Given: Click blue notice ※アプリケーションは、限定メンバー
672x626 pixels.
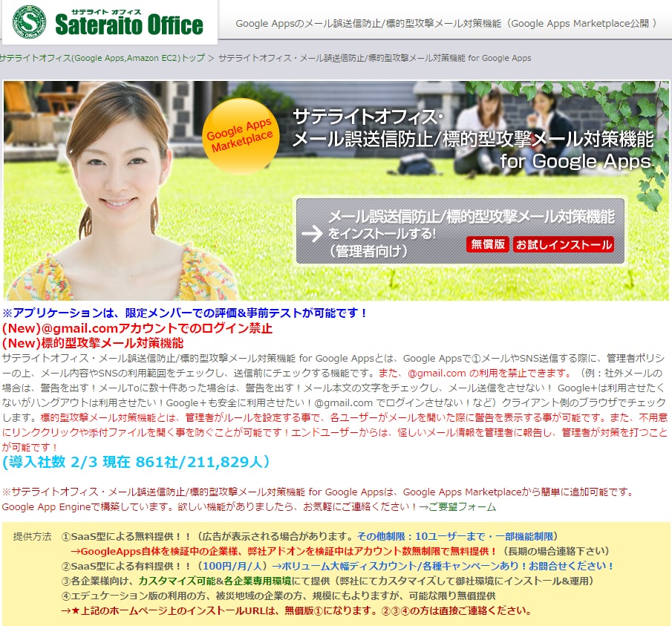Looking at the screenshot, I should (x=184, y=313).
